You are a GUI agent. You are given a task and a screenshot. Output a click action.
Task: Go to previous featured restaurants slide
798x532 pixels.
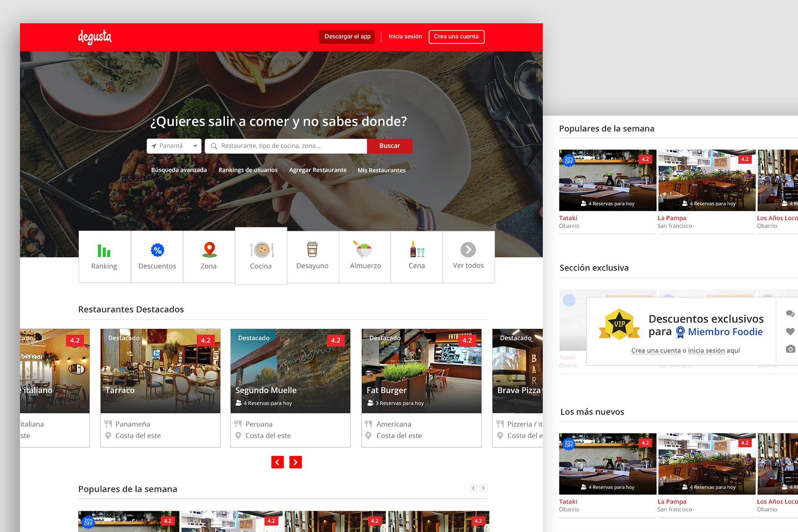[277, 462]
